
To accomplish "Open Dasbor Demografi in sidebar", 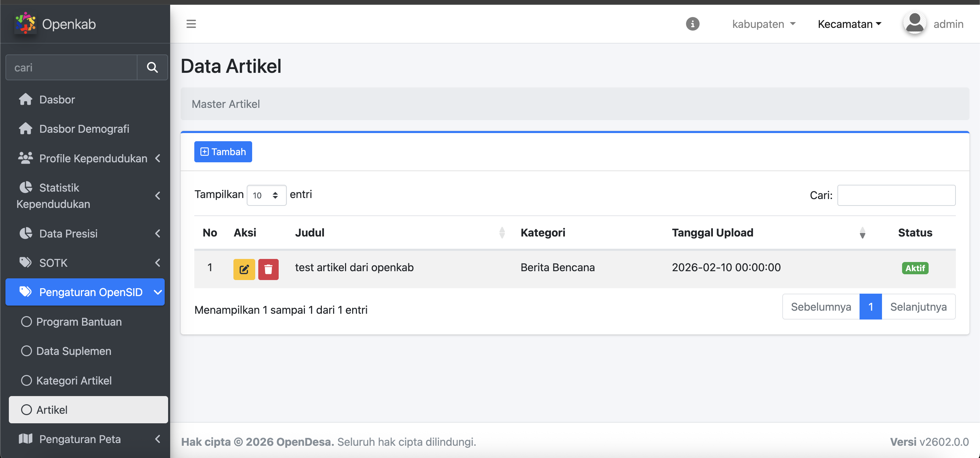I will (x=84, y=129).
